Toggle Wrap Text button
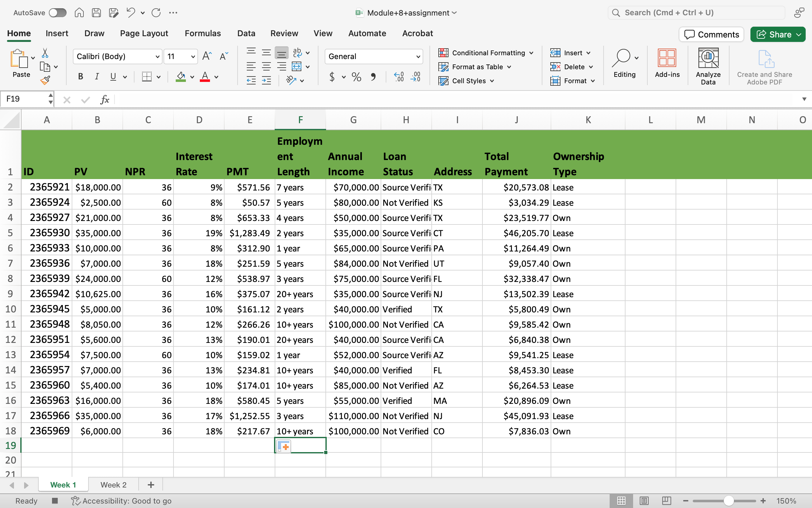Viewport: 812px width, 508px height. pos(297,53)
